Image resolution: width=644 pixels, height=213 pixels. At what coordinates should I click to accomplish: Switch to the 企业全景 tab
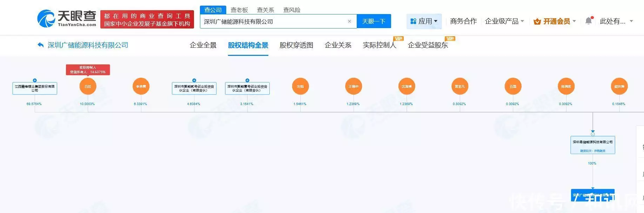point(203,45)
